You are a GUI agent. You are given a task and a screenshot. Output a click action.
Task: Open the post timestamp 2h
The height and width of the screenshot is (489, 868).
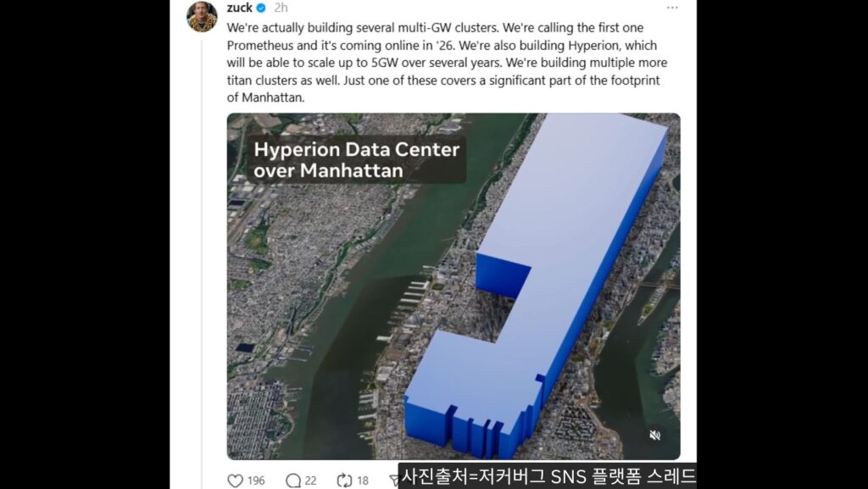pos(281,8)
